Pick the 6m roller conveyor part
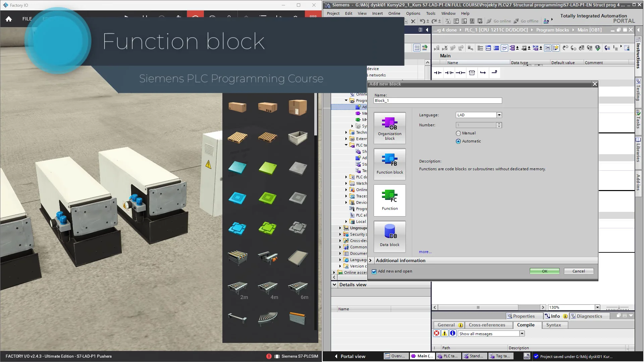This screenshot has width=644, height=362. coord(298,289)
